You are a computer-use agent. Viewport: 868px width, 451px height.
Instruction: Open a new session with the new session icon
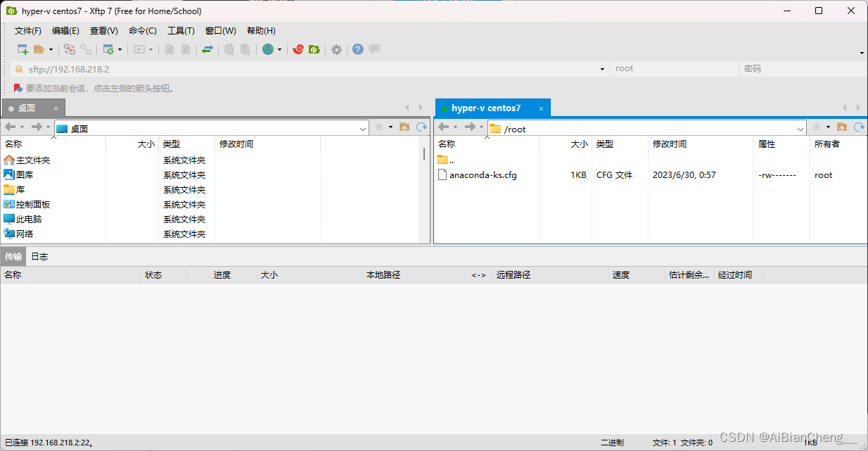[22, 49]
